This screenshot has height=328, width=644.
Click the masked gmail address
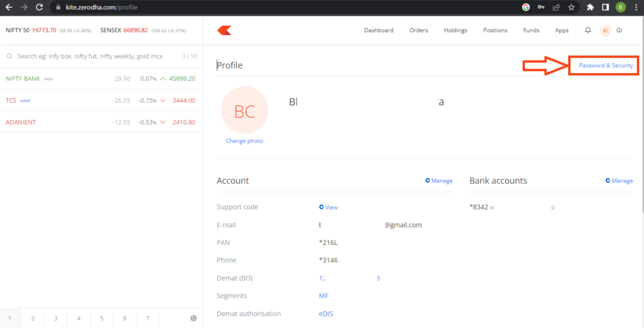point(370,225)
